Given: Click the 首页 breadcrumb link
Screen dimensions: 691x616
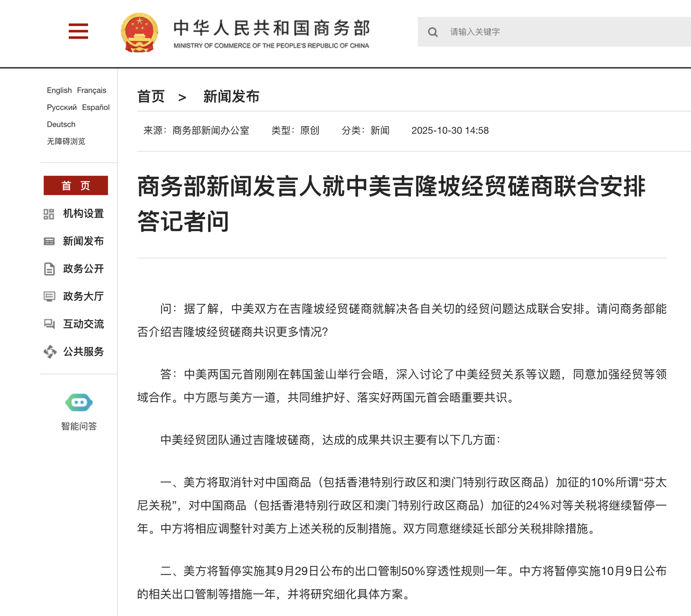Looking at the screenshot, I should tap(151, 96).
